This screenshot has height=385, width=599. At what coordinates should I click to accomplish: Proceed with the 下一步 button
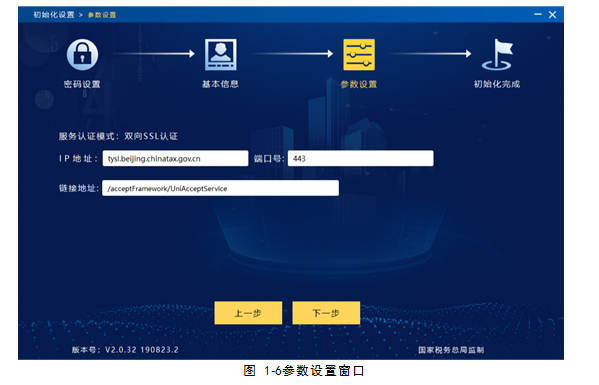click(326, 313)
